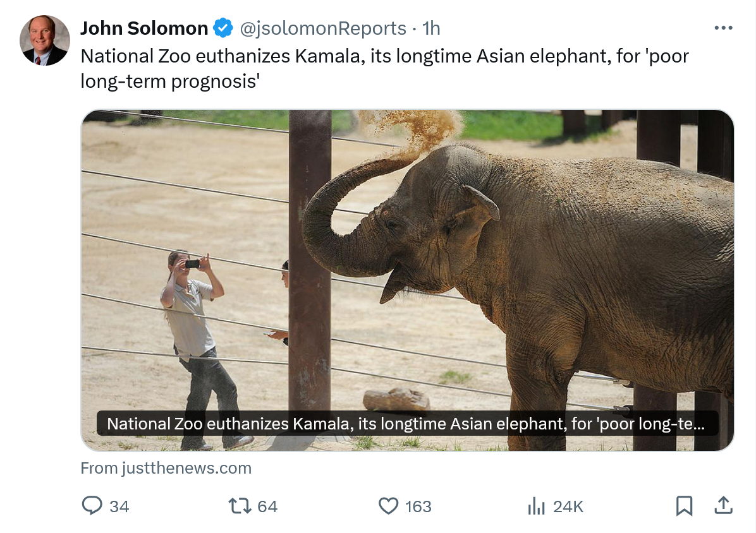Click the share post icon

tap(723, 505)
